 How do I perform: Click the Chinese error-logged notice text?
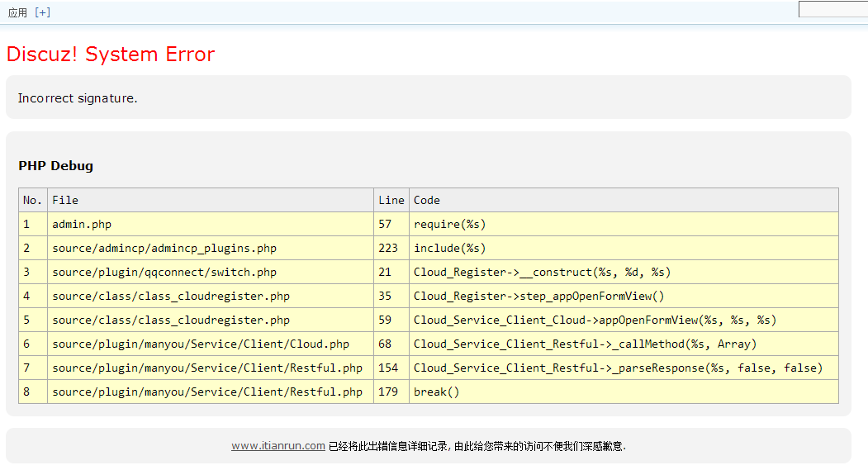coord(477,446)
